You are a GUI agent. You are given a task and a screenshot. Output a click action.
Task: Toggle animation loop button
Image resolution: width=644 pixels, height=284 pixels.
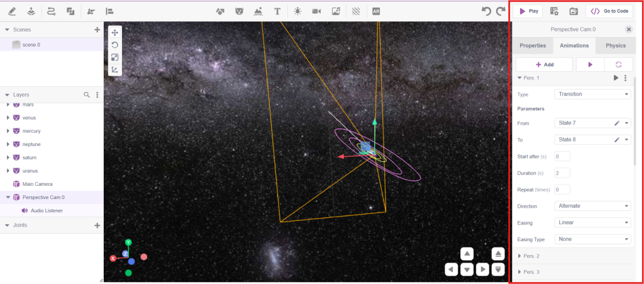pyautogui.click(x=618, y=64)
